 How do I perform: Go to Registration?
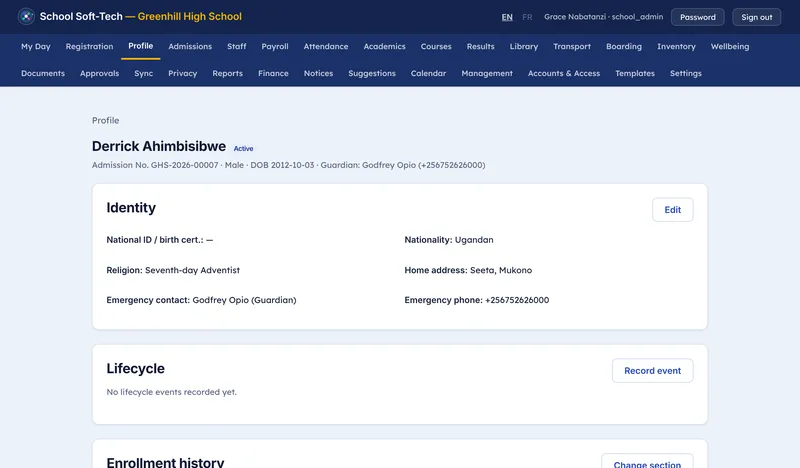tap(89, 46)
